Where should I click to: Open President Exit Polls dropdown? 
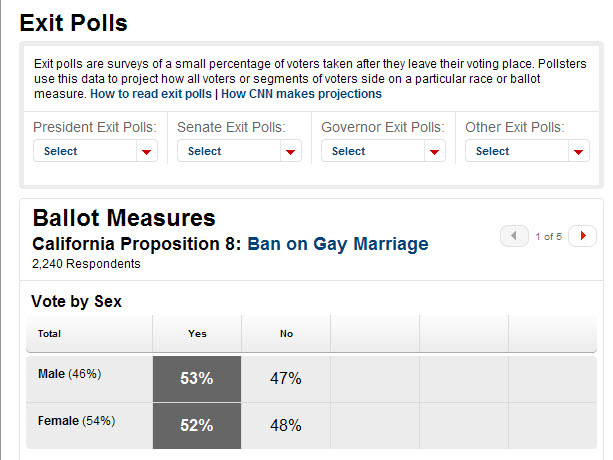tap(84, 151)
